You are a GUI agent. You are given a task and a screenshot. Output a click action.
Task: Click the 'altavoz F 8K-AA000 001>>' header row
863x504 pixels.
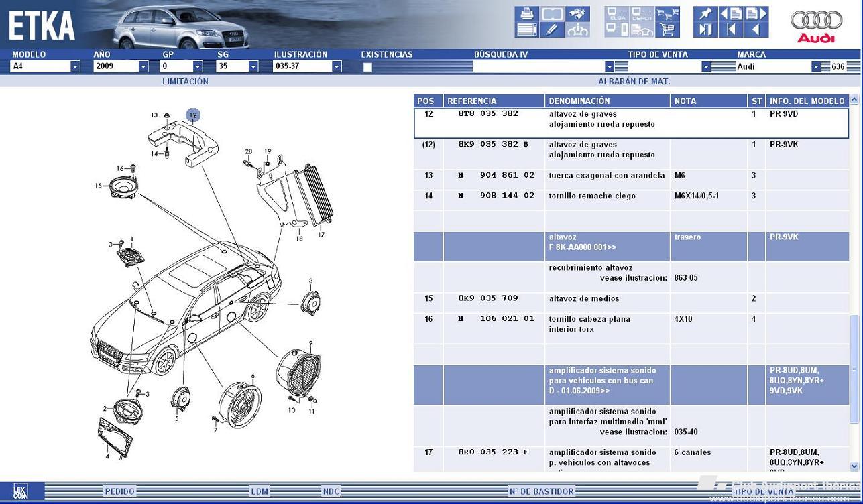click(x=631, y=247)
